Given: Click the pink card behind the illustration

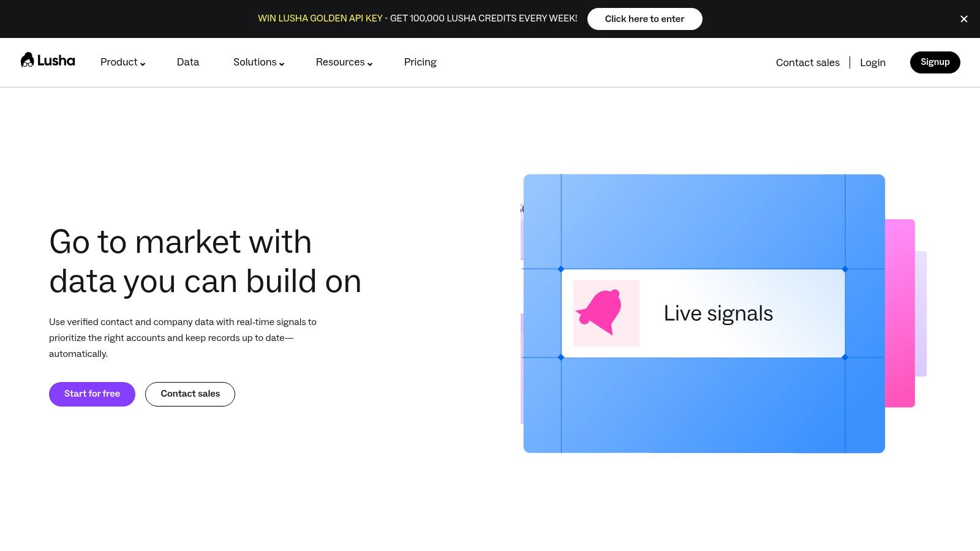Looking at the screenshot, I should point(900,313).
